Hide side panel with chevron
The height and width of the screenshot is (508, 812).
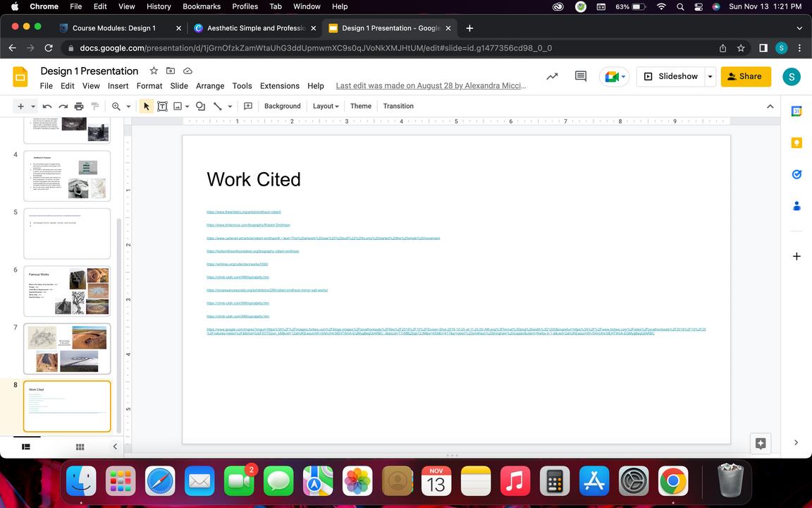point(796,442)
